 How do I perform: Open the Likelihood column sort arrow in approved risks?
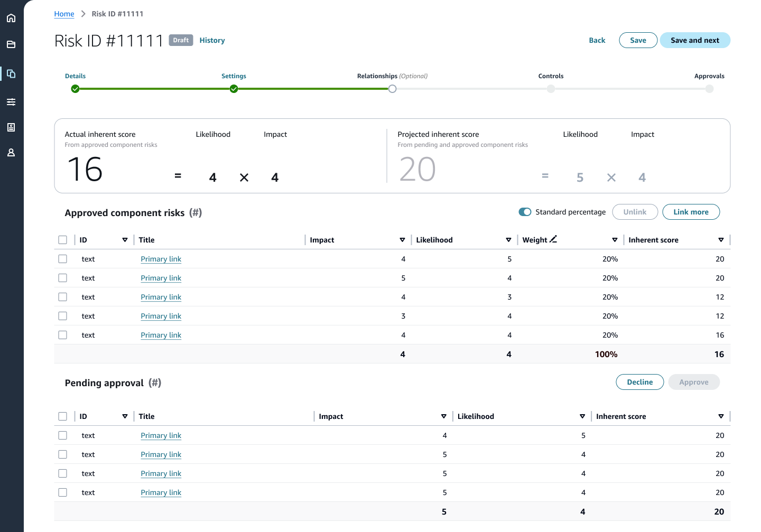coord(508,240)
